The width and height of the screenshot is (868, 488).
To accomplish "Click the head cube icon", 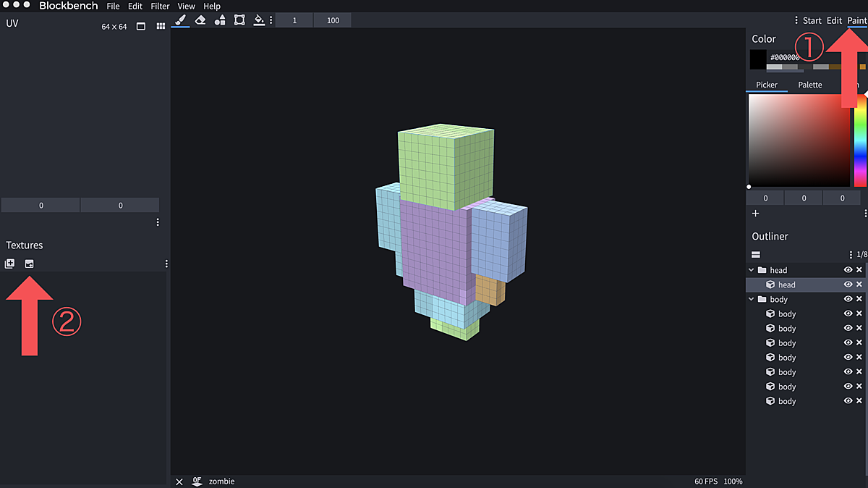I will pos(770,285).
